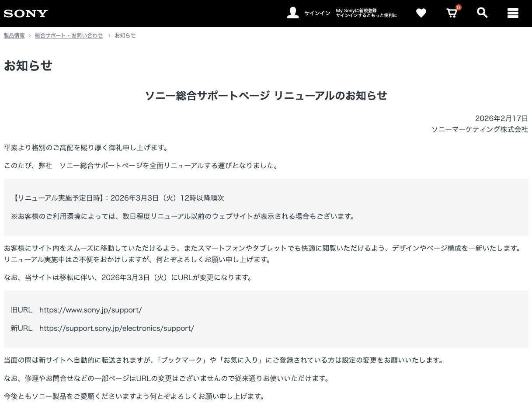Click the お知らせ breadcrumb item
The height and width of the screenshot is (406, 532).
pos(125,36)
